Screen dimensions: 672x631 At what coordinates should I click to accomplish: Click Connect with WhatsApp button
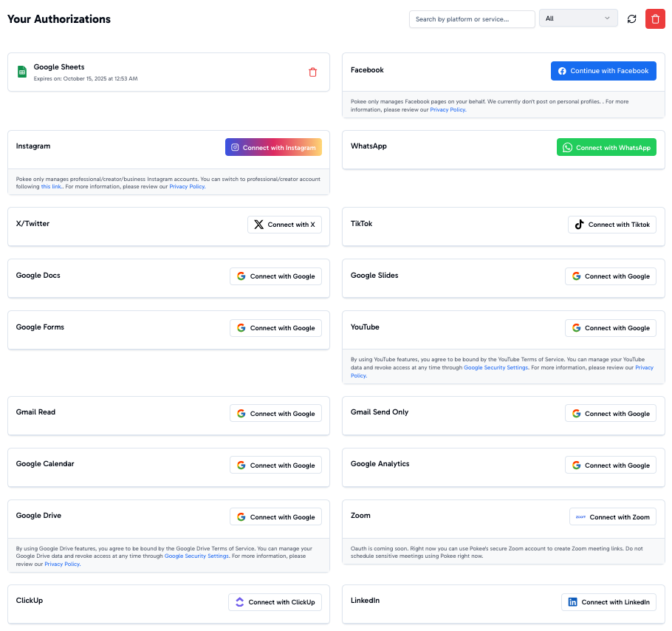tap(606, 148)
